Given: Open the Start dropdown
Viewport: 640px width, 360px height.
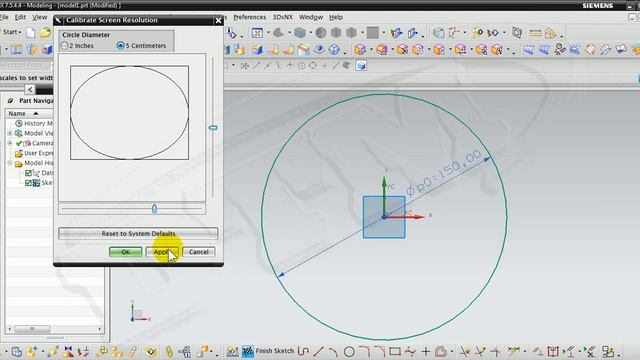Looking at the screenshot, I should [x=12, y=32].
